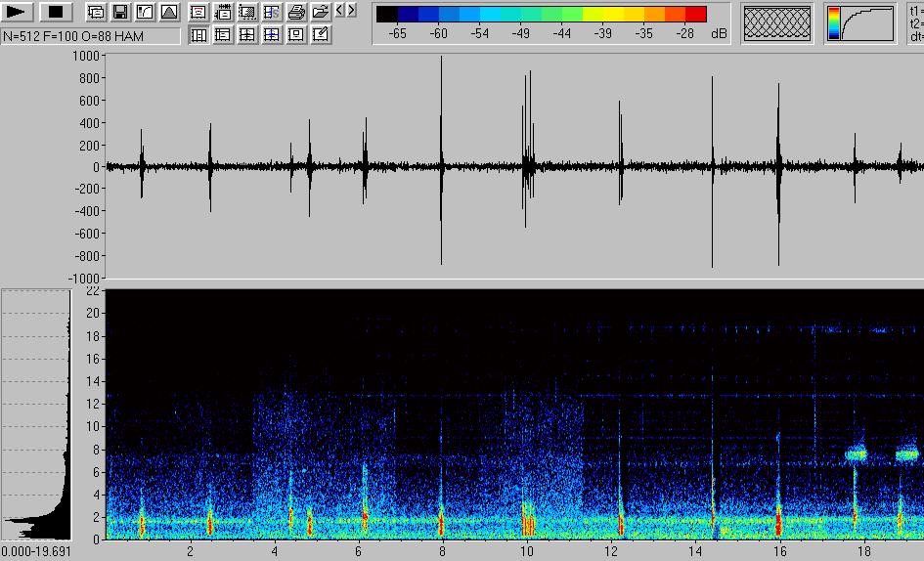Click the red end of the dB color scale

pyautogui.click(x=695, y=14)
